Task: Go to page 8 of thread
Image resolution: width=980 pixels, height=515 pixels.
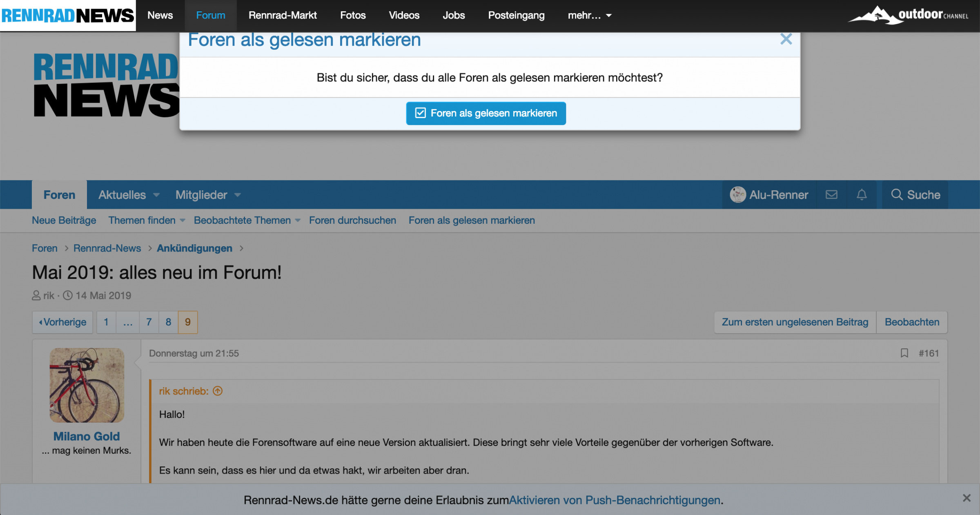Action: [x=168, y=322]
